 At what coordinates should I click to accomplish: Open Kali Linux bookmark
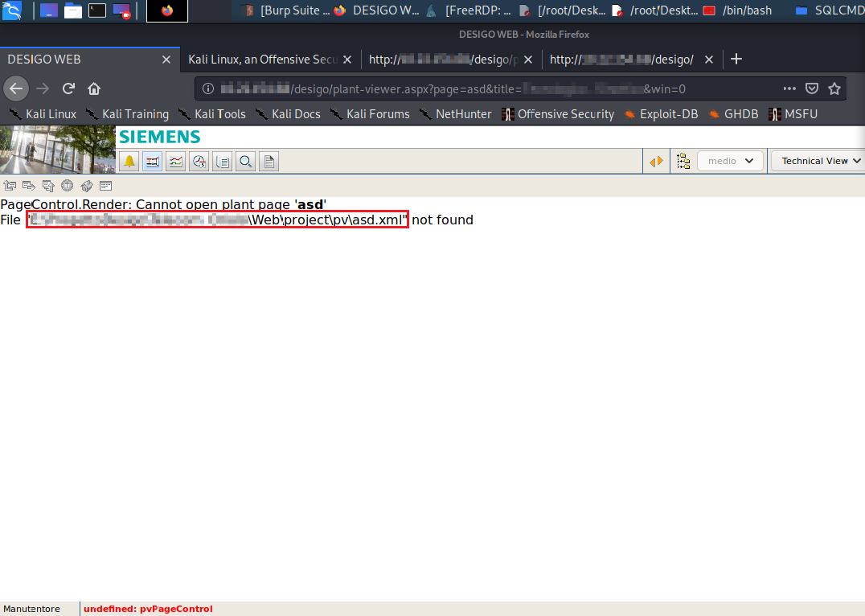click(x=43, y=114)
